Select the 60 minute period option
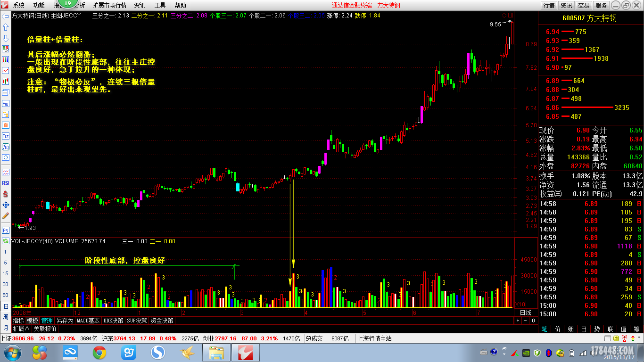Screen dimensions: 644x362 [6, 295]
